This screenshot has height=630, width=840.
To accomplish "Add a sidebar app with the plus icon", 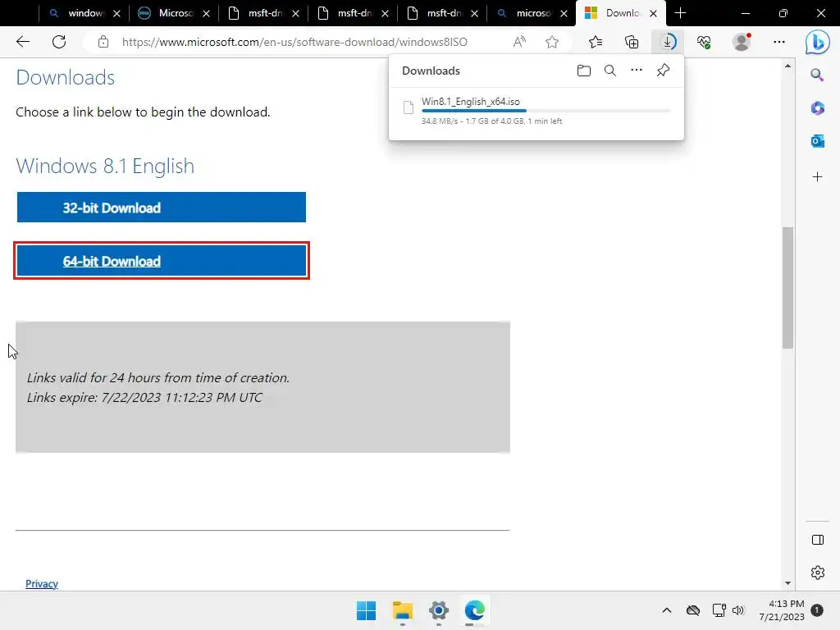I will point(817,177).
